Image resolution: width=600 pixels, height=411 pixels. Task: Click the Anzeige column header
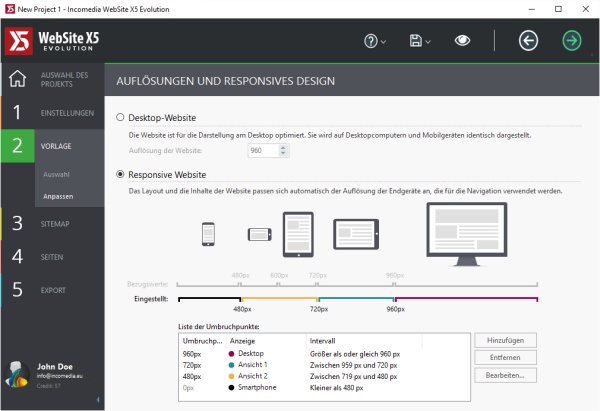coord(266,341)
